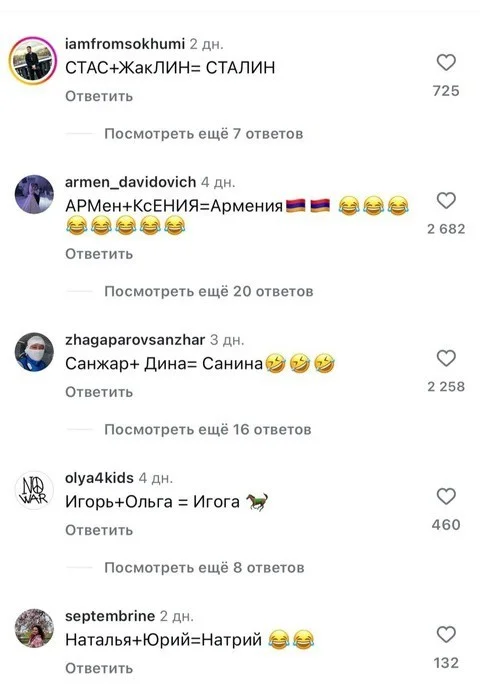Open armen_davidovich's avatar

click(34, 194)
